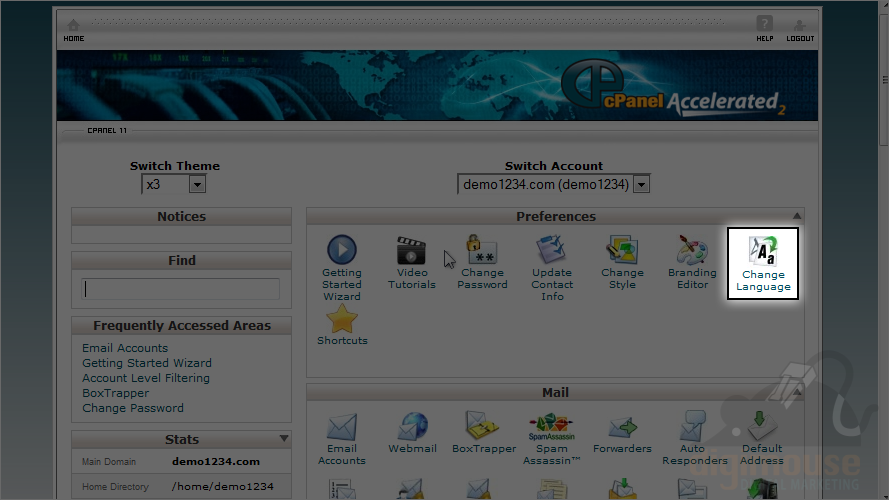Open the Default Address icon

tap(761, 439)
